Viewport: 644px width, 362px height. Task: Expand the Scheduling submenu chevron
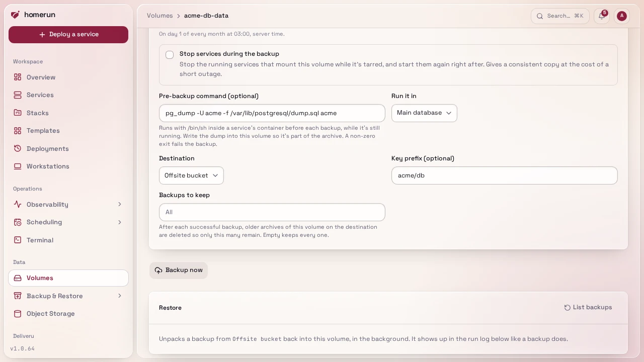[x=120, y=222]
